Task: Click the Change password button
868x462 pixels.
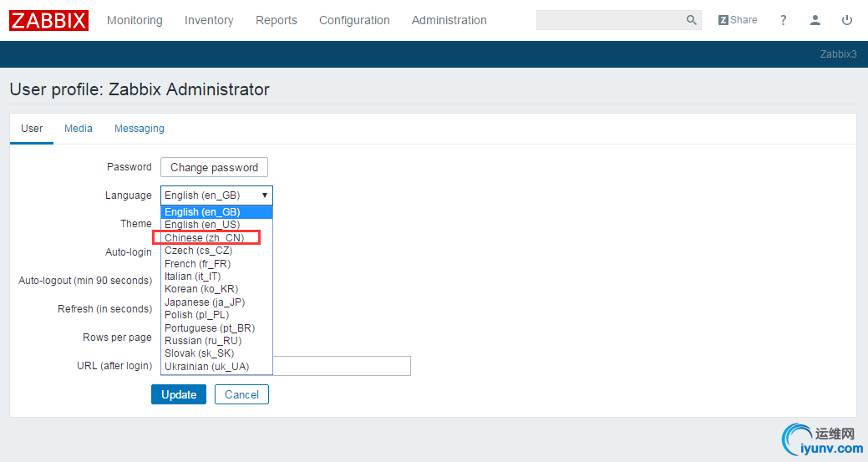Action: tap(214, 167)
